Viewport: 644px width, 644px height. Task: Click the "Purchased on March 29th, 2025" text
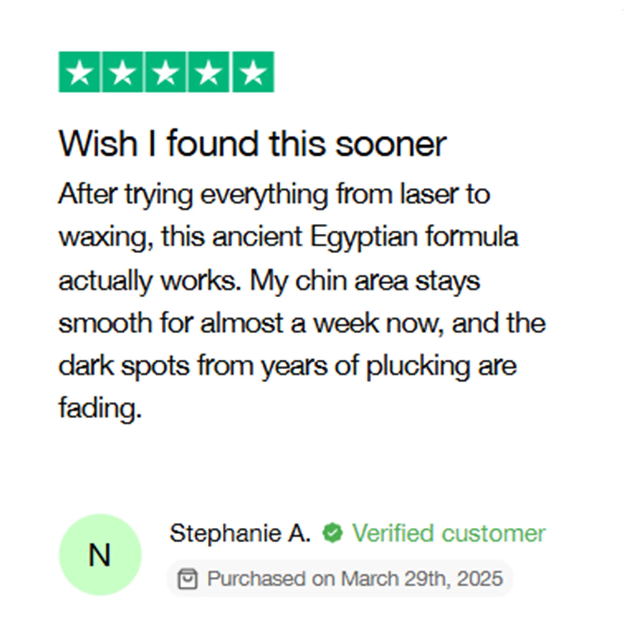click(x=355, y=579)
